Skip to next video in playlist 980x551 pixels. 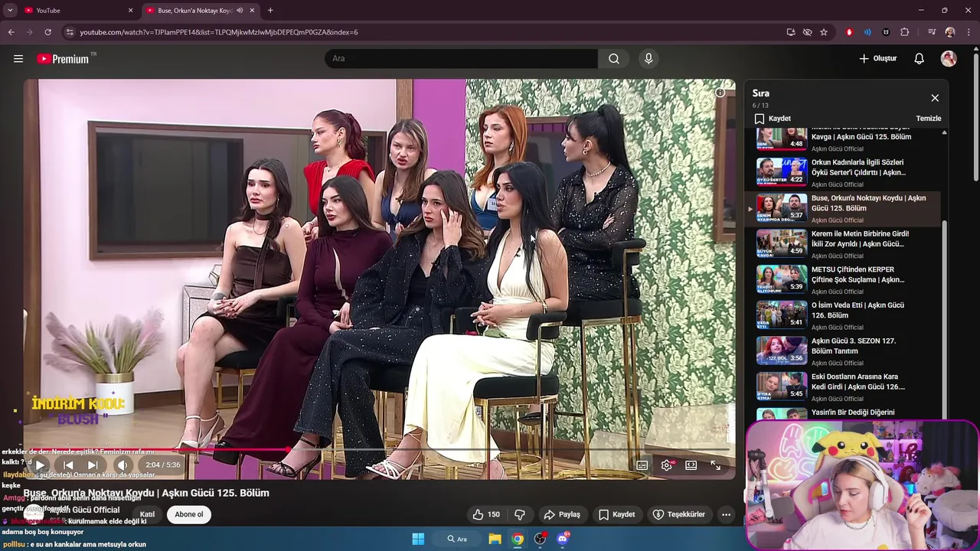(x=93, y=465)
